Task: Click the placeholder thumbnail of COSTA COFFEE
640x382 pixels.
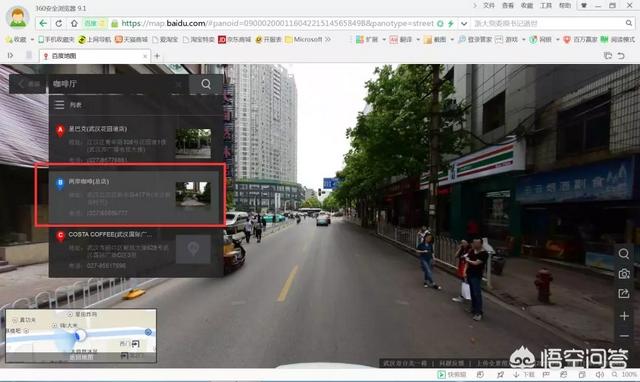Action: (x=193, y=249)
